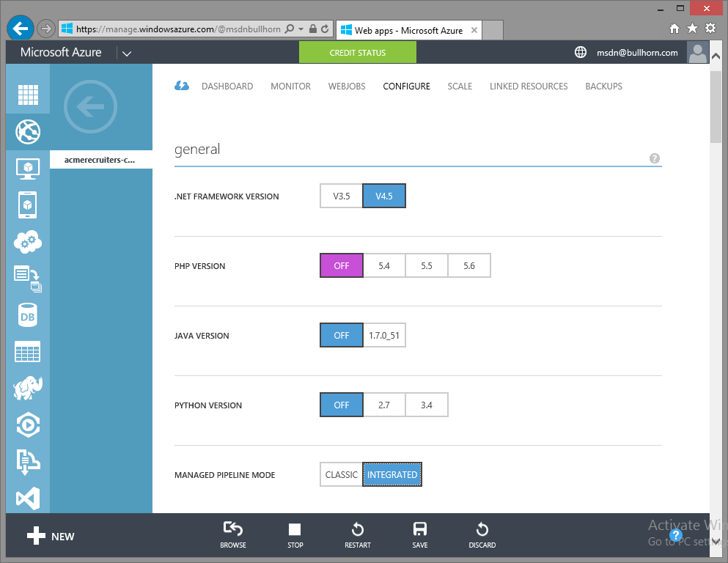
Task: Open address bar search dropdown arrow
Action: coord(301,29)
